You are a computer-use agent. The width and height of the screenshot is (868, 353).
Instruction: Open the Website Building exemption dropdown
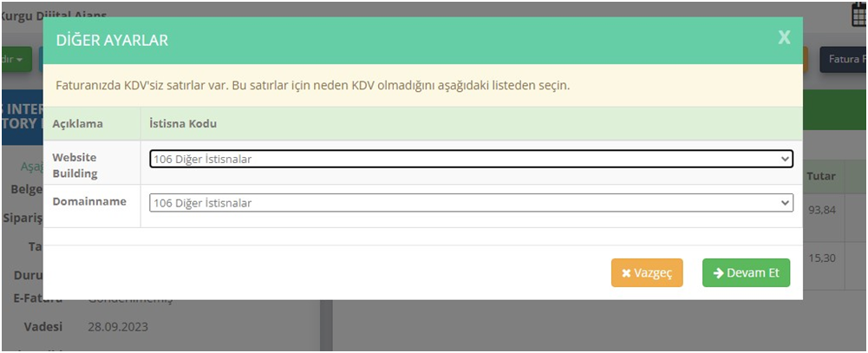pos(471,159)
